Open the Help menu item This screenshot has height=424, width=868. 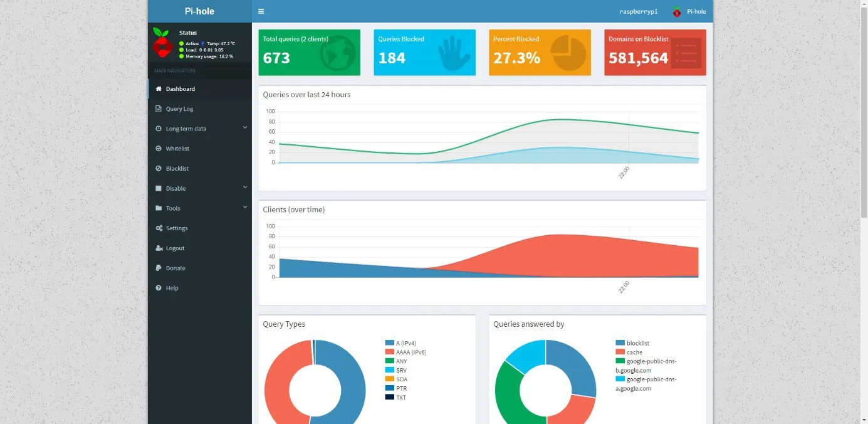(200, 288)
